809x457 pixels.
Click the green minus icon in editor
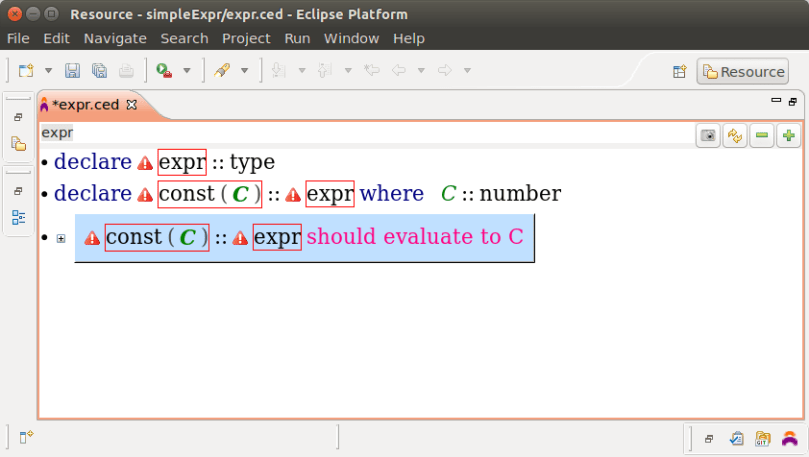coord(762,136)
